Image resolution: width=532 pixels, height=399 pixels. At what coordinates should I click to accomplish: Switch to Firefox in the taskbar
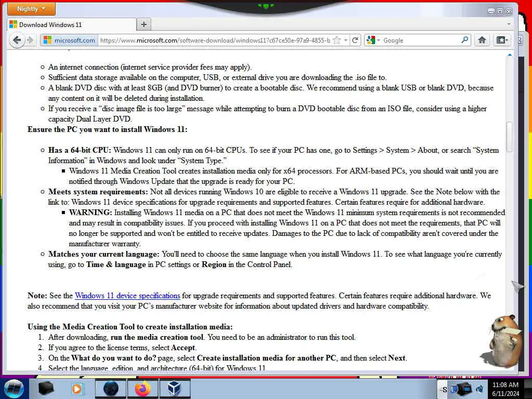[x=142, y=389]
